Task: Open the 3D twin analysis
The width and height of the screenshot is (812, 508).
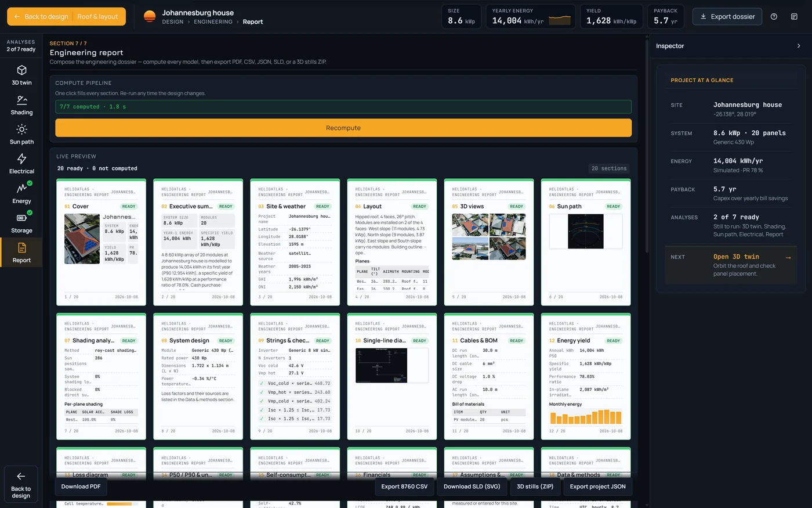Action: [21, 75]
